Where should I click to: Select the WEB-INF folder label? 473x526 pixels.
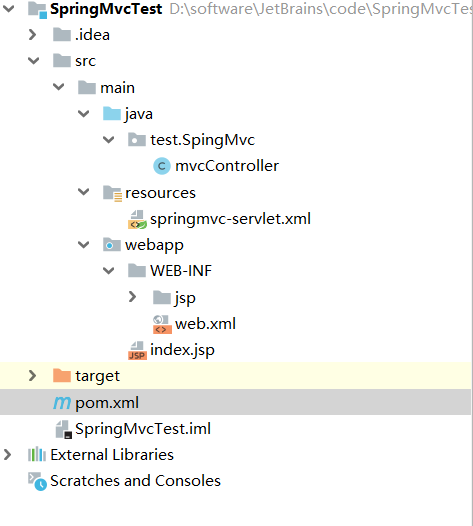point(181,271)
